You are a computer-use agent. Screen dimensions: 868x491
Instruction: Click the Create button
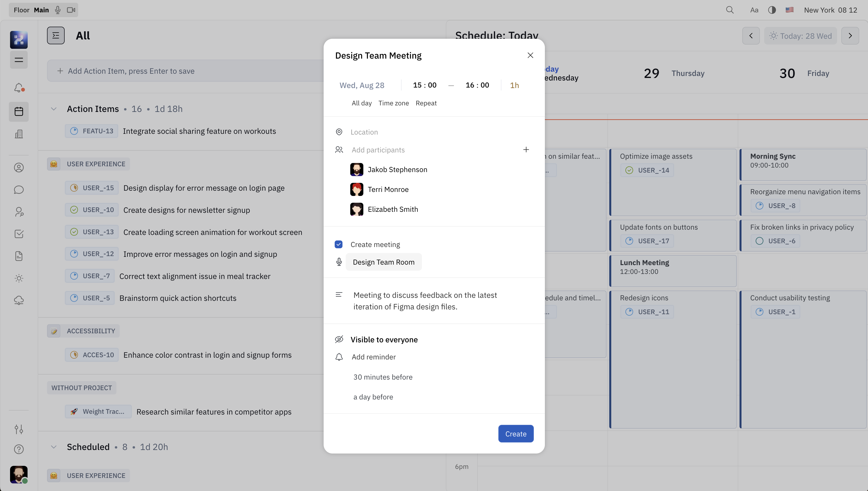515,434
